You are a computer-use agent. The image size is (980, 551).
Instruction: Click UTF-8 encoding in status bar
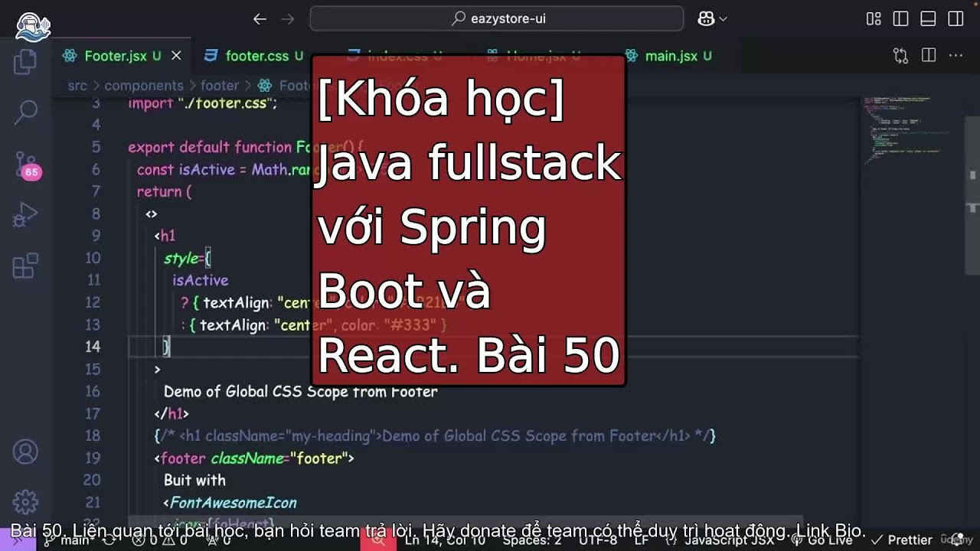(599, 540)
